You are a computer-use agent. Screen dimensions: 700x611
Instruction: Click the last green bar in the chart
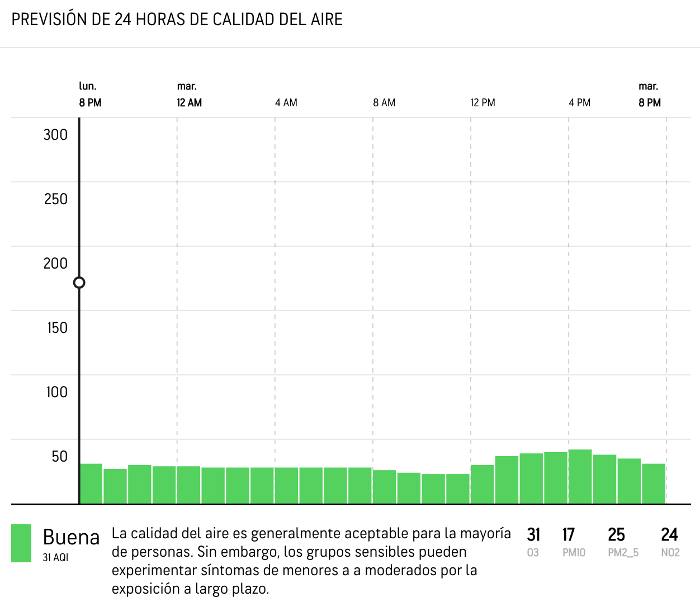coord(654,484)
